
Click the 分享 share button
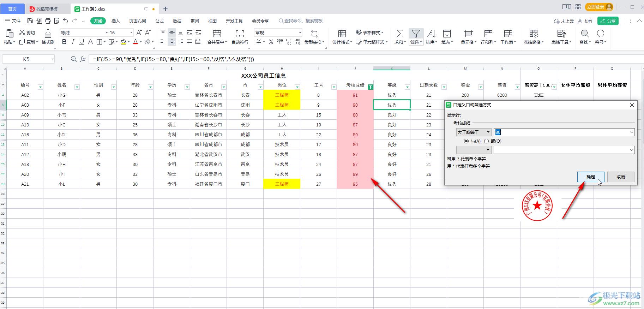pos(608,21)
